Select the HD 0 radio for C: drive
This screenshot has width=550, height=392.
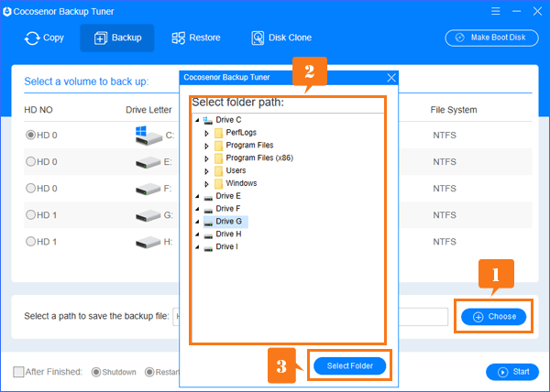(31, 135)
